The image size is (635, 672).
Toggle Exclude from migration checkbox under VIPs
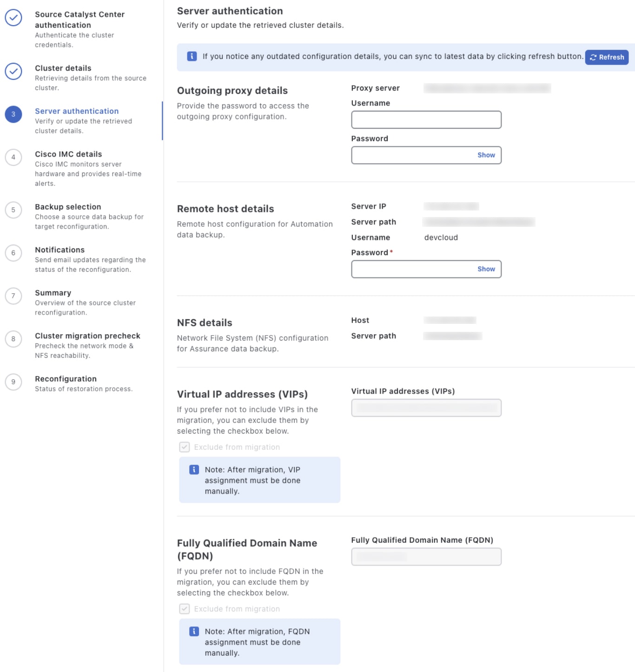pos(185,447)
